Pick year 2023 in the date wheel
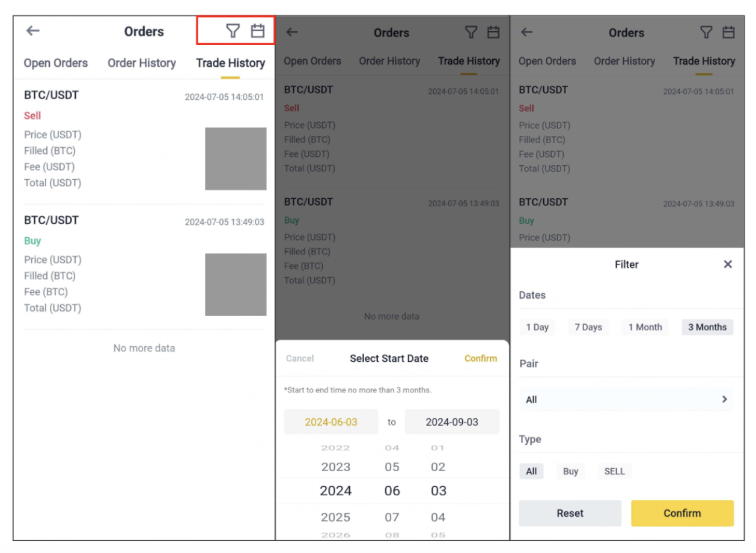The image size is (756, 553). point(335,467)
